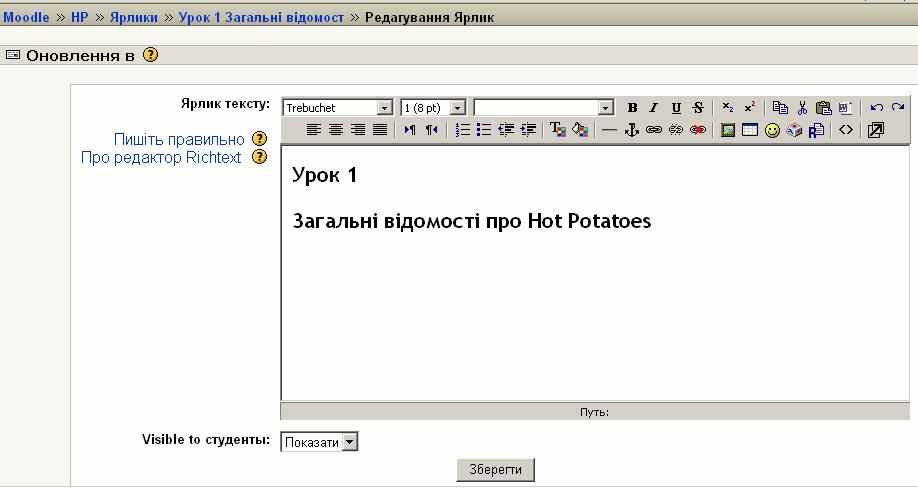Viewport: 918px width, 488px height.
Task: Open the Trebuchet font dropdown
Action: [x=337, y=108]
